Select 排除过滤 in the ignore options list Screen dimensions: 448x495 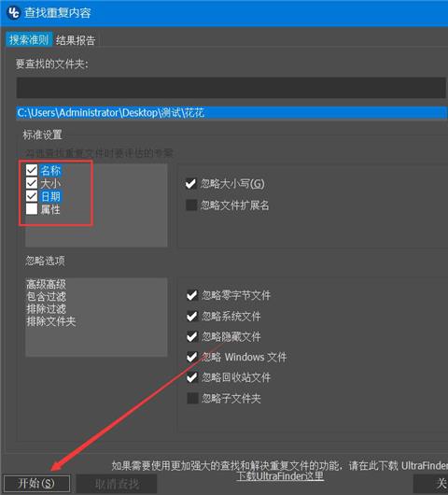47,309
